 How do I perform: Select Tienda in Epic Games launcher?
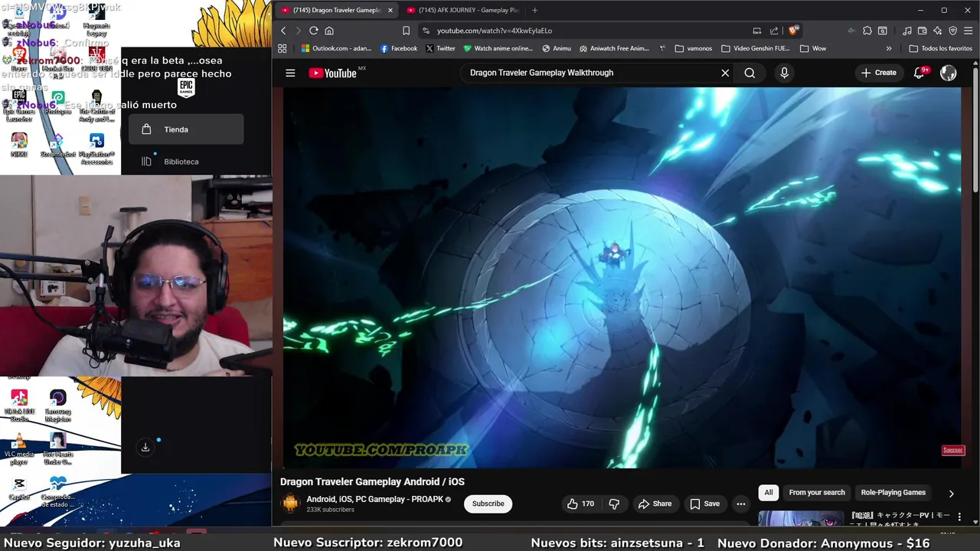[x=186, y=129]
